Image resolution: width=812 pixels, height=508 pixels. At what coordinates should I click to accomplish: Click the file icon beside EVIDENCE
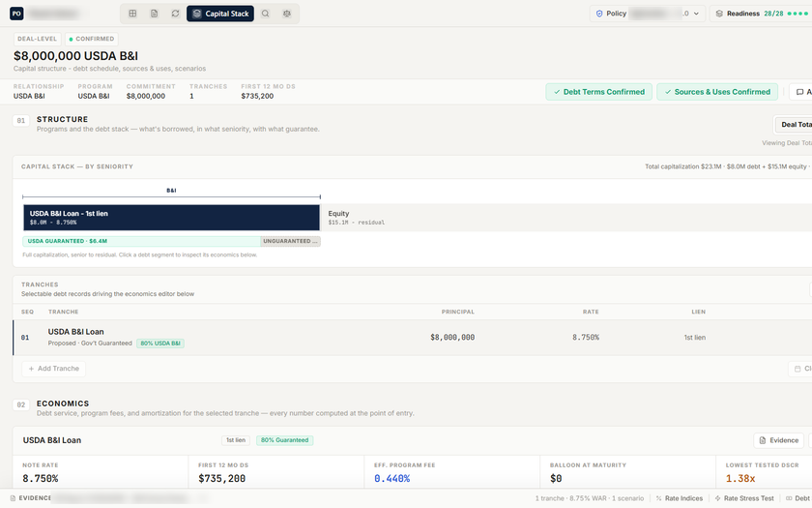(13, 498)
